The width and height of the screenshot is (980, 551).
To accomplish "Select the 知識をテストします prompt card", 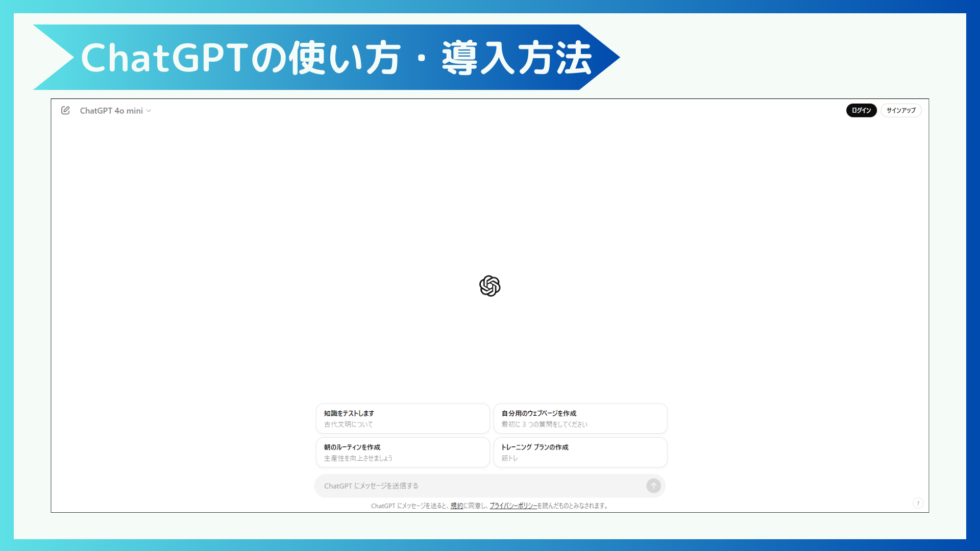I will (403, 418).
